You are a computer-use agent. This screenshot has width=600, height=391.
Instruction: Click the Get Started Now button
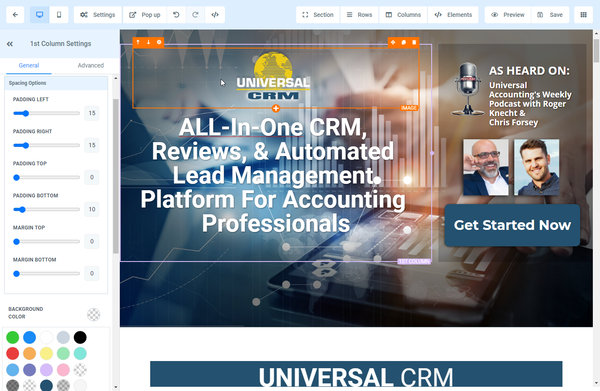point(512,225)
